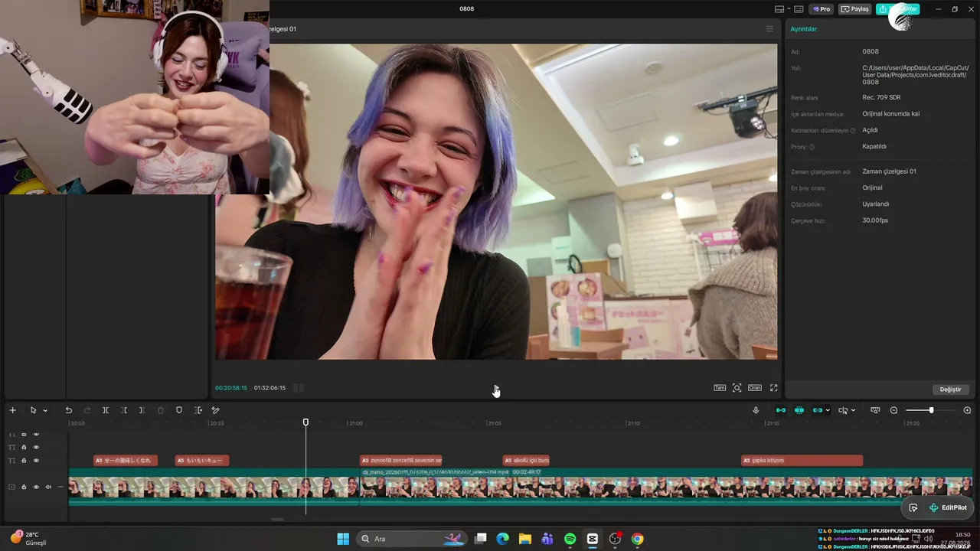Open the selection tool mode dropdown
This screenshot has height=551, width=980.
(45, 411)
